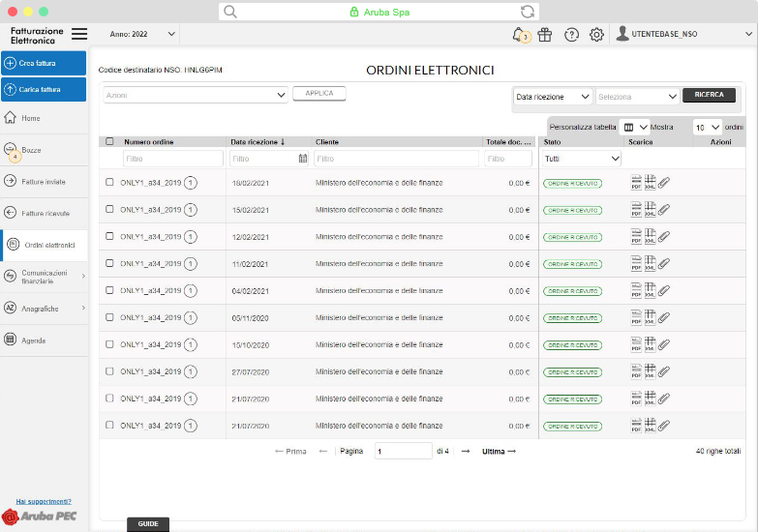Check the order row dated 12/02/2021

[109, 236]
